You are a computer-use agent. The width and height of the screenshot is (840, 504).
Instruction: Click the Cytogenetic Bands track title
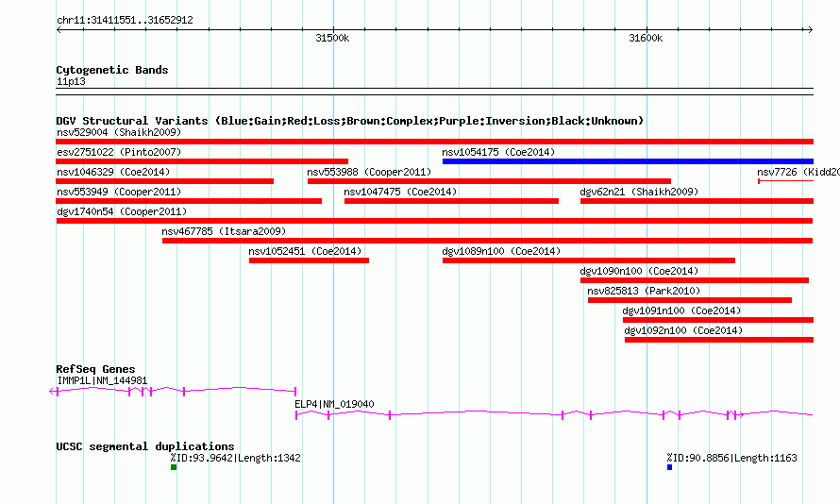pyautogui.click(x=112, y=70)
